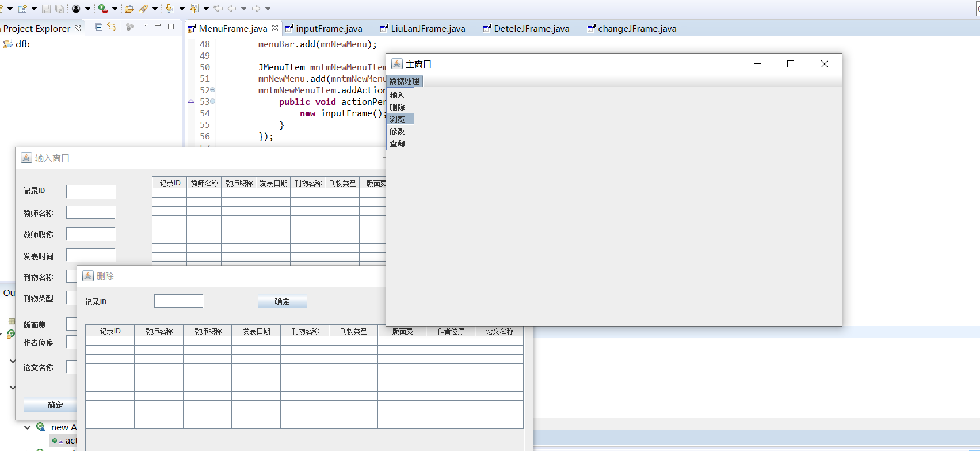Click the Java icon in 输入窗口 title

tap(26, 158)
